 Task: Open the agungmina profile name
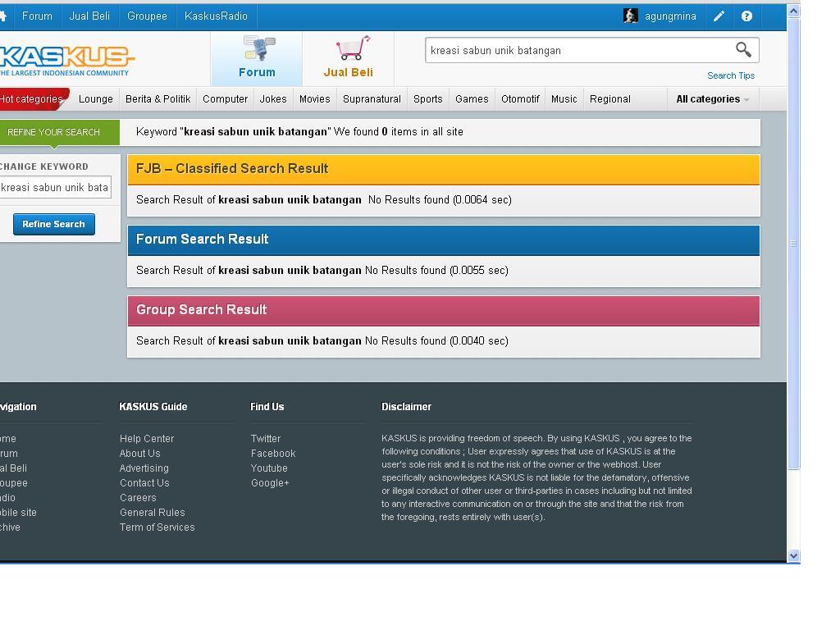point(670,16)
